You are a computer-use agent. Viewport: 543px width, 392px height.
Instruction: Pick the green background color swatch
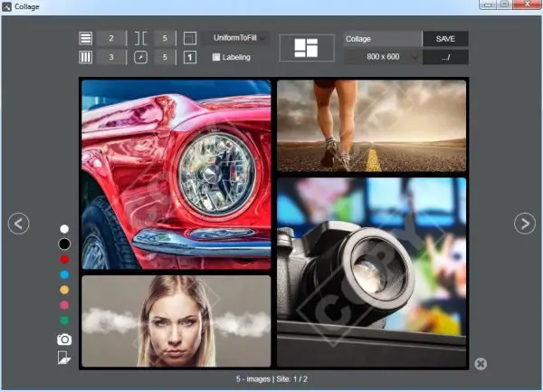(x=64, y=320)
